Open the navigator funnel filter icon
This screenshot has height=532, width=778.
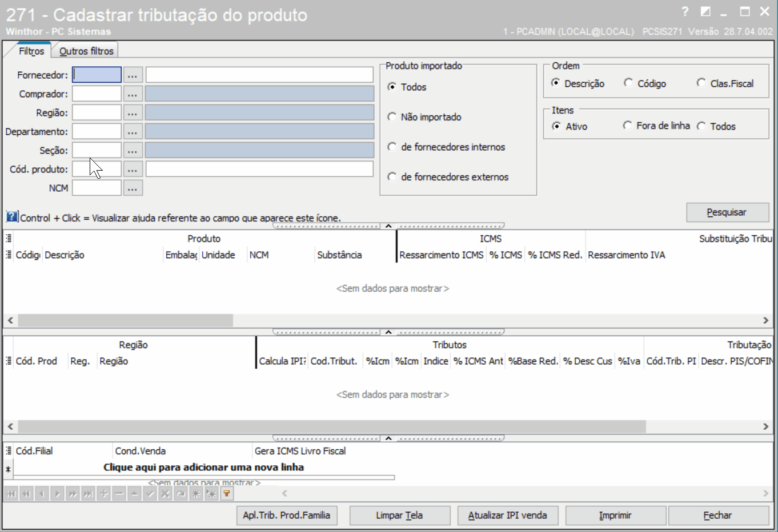[227, 494]
